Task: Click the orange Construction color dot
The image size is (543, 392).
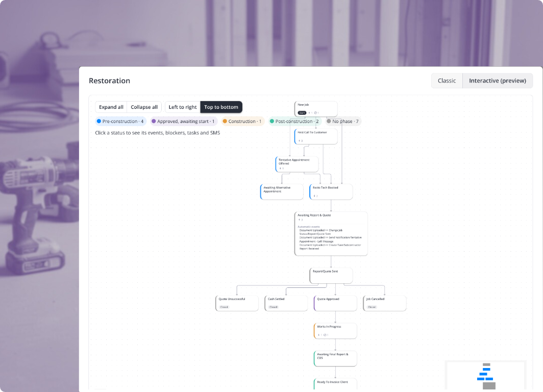Action: coord(225,121)
